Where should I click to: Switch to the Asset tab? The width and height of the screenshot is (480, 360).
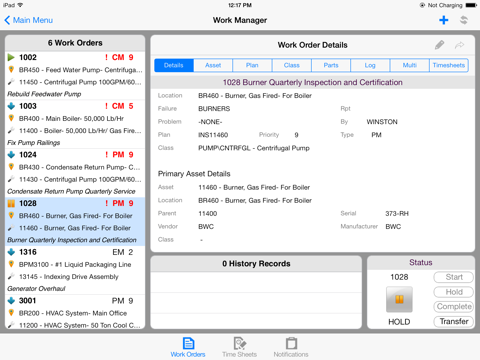tap(213, 65)
